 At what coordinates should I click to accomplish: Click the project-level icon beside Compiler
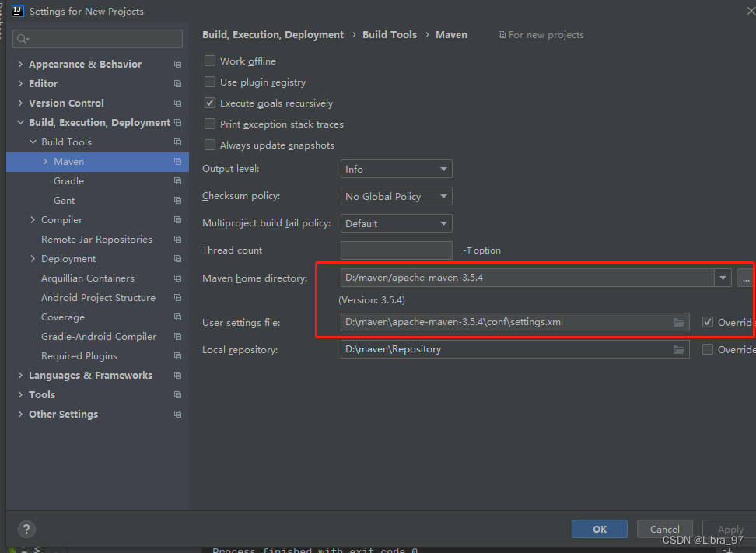177,220
